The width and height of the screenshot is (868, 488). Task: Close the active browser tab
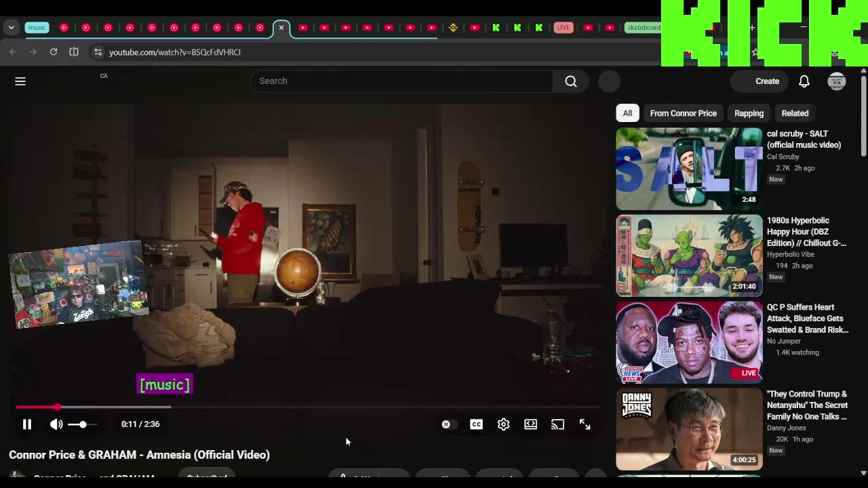pyautogui.click(x=281, y=28)
